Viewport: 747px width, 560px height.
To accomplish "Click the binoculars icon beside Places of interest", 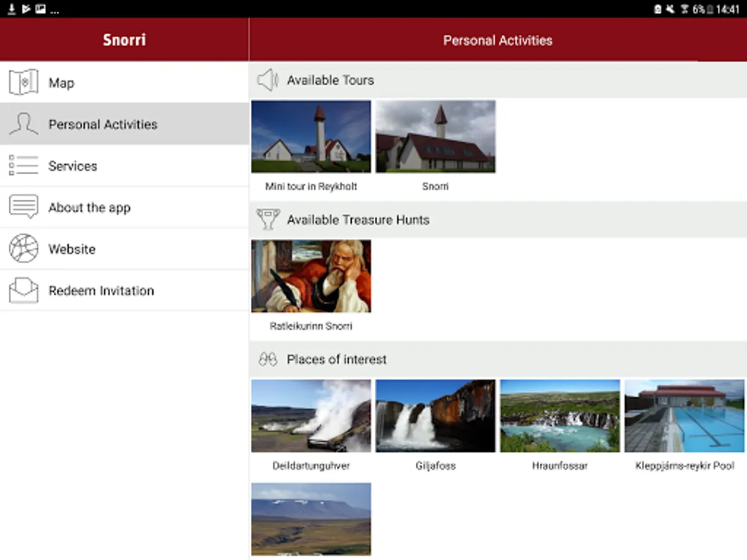I will 268,359.
